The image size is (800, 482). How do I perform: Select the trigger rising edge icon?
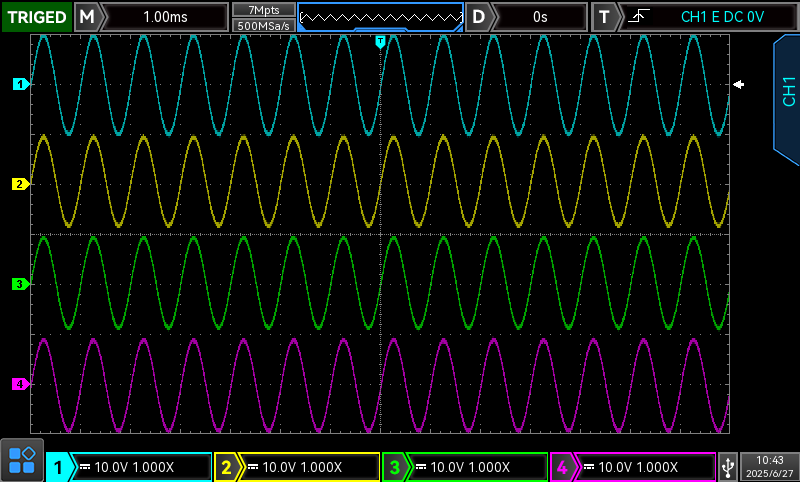[636, 17]
